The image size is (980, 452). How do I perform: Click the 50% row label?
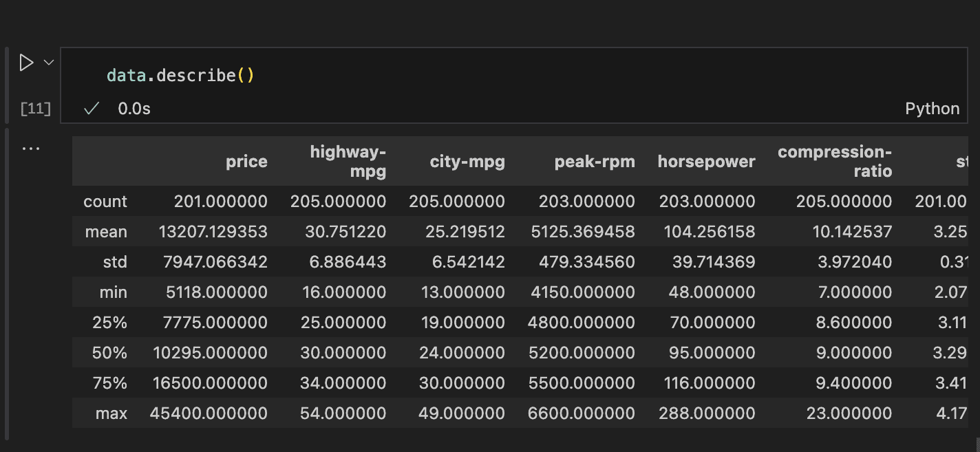coord(109,353)
